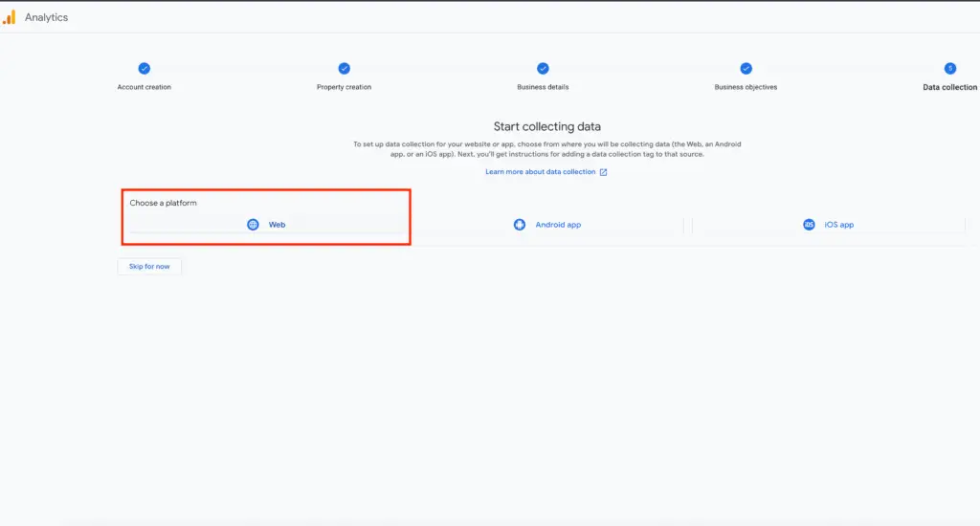
Task: Click the step 5 Data collection circle
Action: 949,68
